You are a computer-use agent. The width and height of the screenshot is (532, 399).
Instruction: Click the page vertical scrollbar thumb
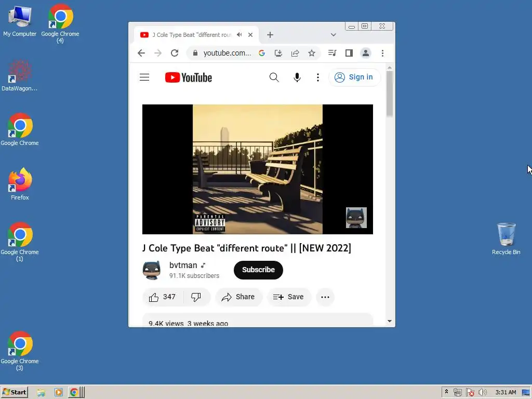(x=389, y=94)
